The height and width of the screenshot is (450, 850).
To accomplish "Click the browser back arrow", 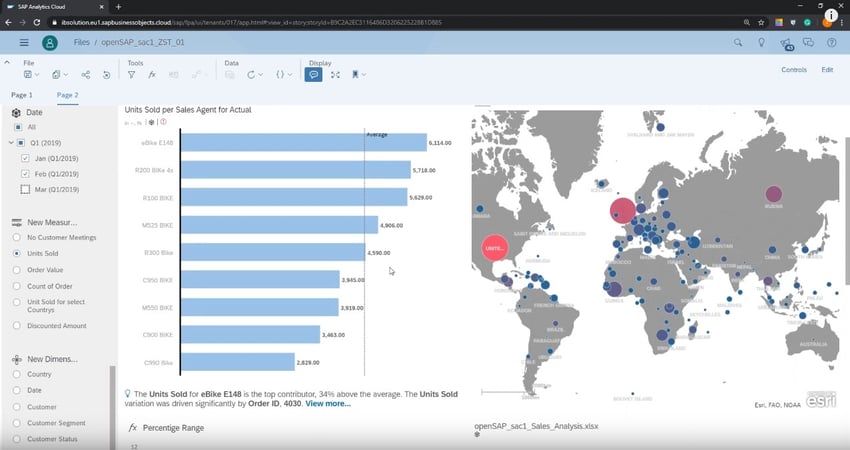I will point(8,22).
